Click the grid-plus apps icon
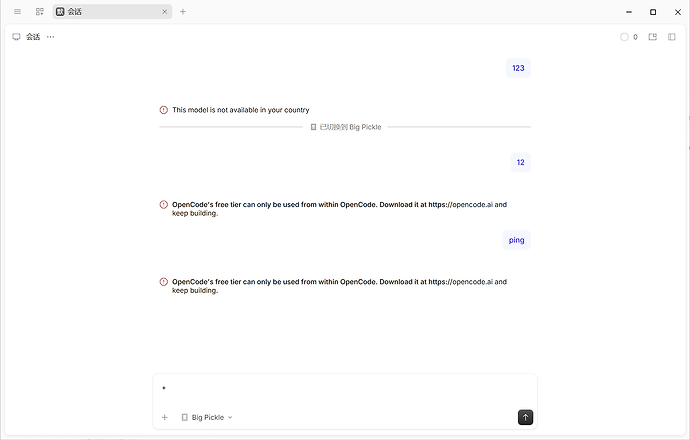The image size is (690, 440). coord(40,12)
